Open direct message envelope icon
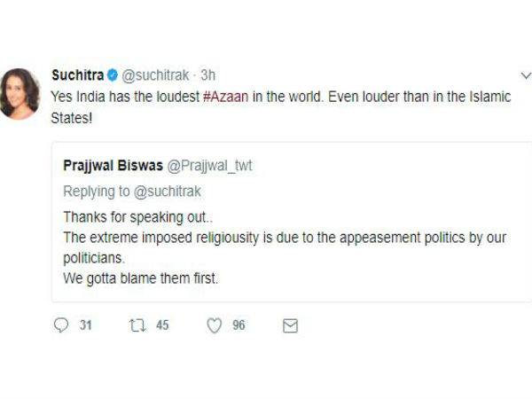Image resolution: width=532 pixels, height=399 pixels. pos(291,325)
